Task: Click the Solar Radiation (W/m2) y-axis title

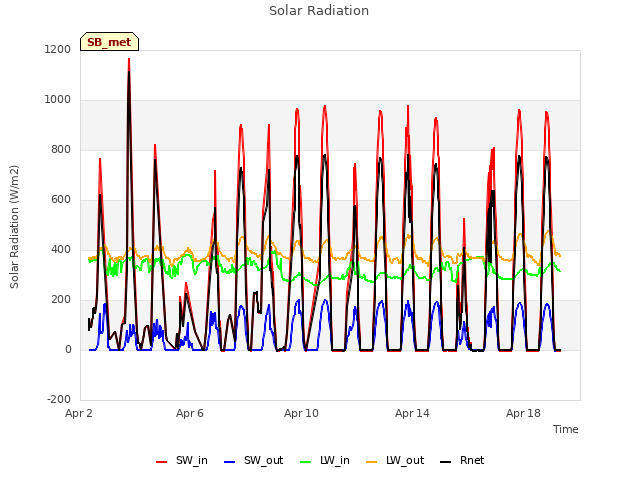Action: pyautogui.click(x=14, y=227)
